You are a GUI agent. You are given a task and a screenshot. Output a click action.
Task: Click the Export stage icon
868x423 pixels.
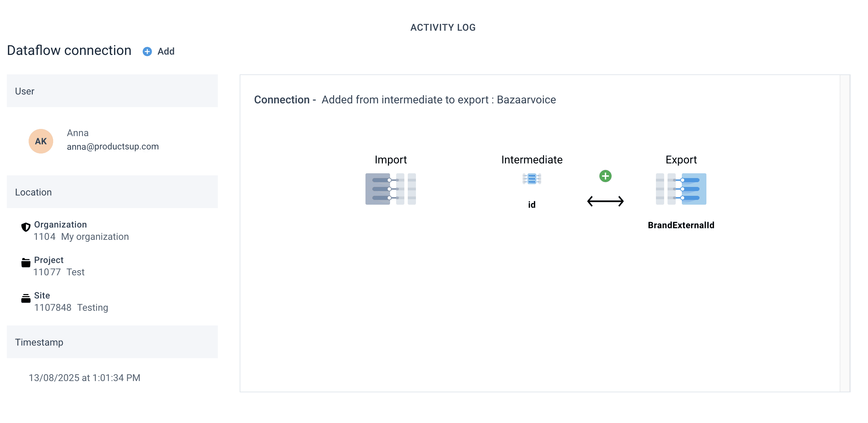pyautogui.click(x=681, y=189)
